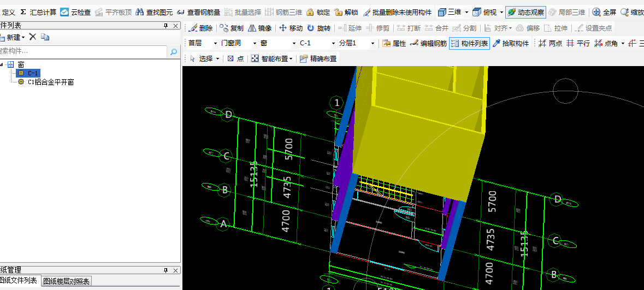Open 钢筋三维 rebar 3D view
Screen dimensions: 644x290
point(284,13)
